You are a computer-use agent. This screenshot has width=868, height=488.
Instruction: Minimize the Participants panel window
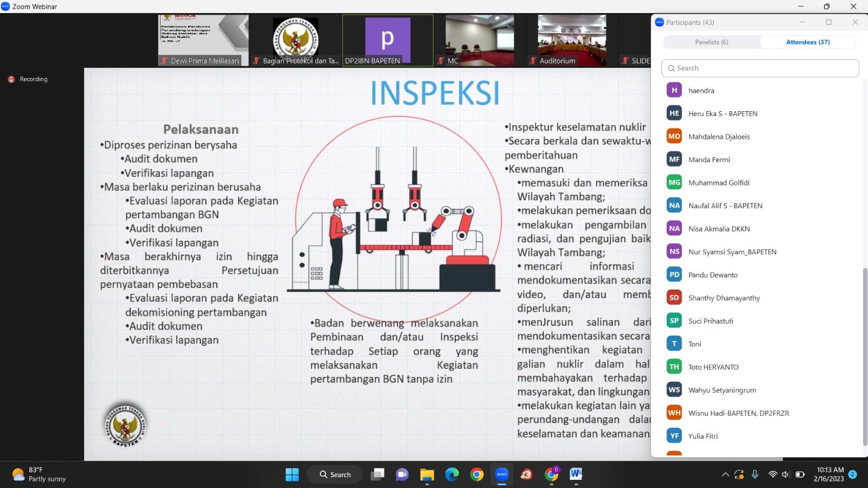[802, 22]
